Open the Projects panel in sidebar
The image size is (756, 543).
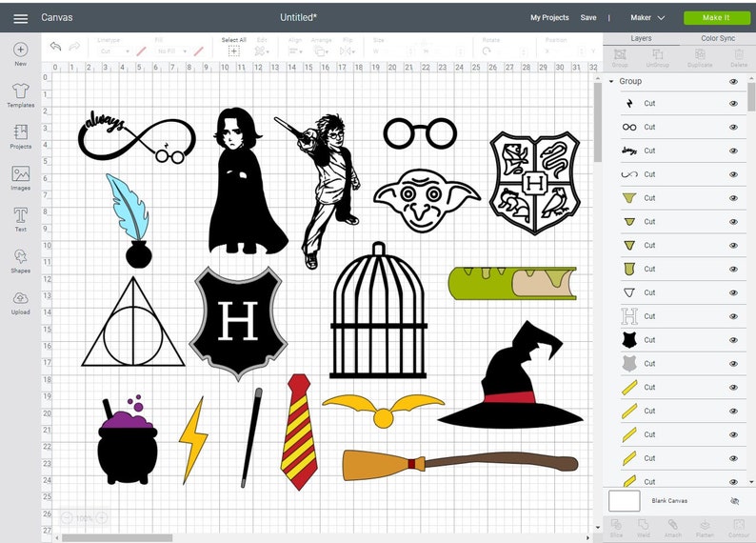[x=20, y=136]
